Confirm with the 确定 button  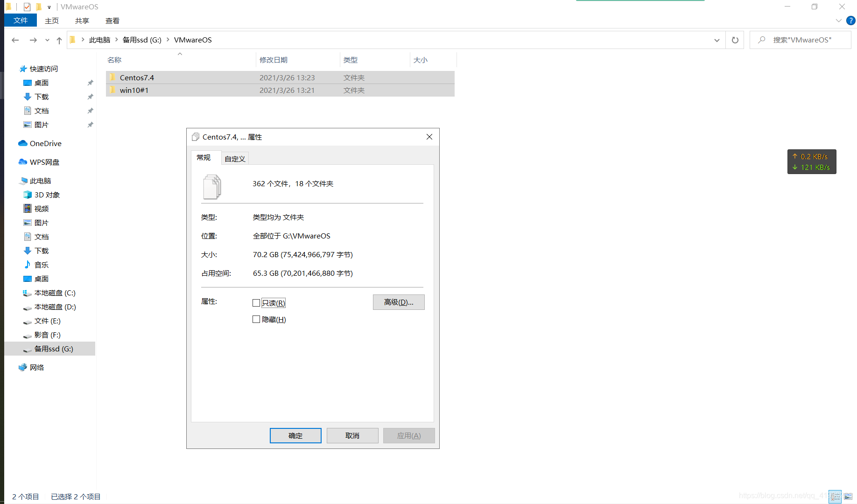click(295, 435)
